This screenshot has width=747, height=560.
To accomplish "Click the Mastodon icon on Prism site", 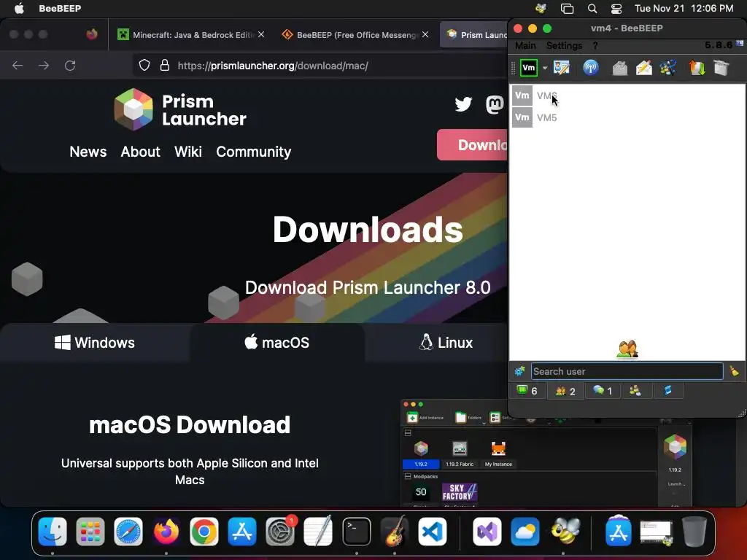I will pos(495,104).
